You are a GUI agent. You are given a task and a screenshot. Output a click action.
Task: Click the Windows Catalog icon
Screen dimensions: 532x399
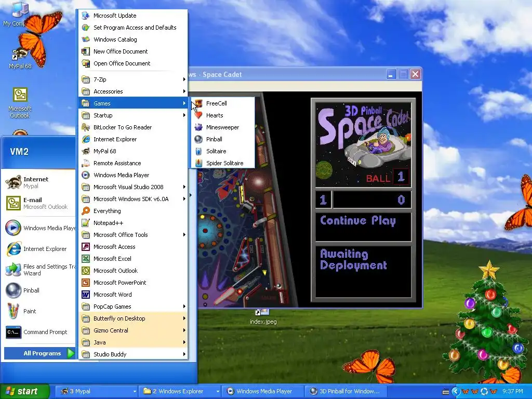pos(86,39)
